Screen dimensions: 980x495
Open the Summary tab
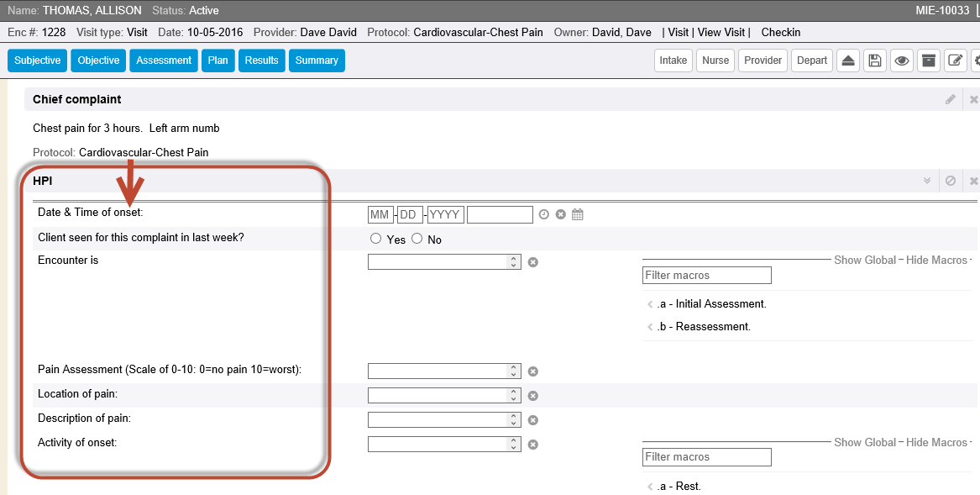317,61
